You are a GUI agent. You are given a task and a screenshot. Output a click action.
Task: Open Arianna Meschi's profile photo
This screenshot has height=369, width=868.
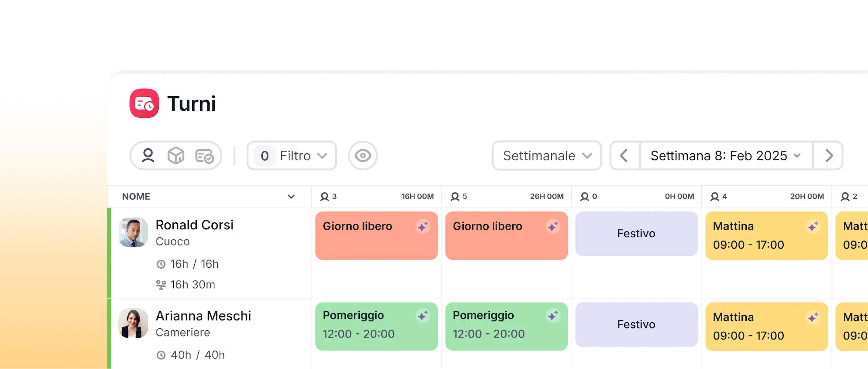point(133,323)
